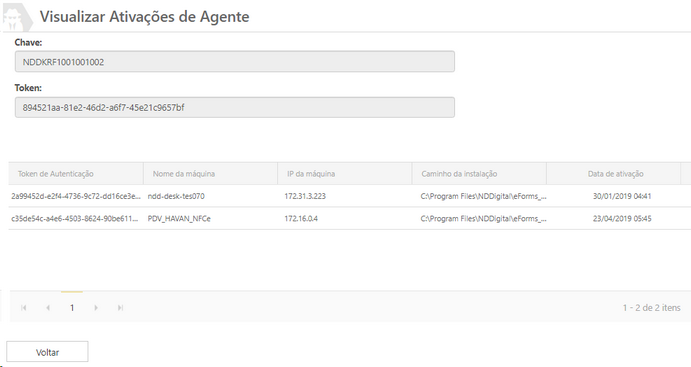The image size is (691, 367).
Task: Go to next page arrow
Action: [x=96, y=308]
